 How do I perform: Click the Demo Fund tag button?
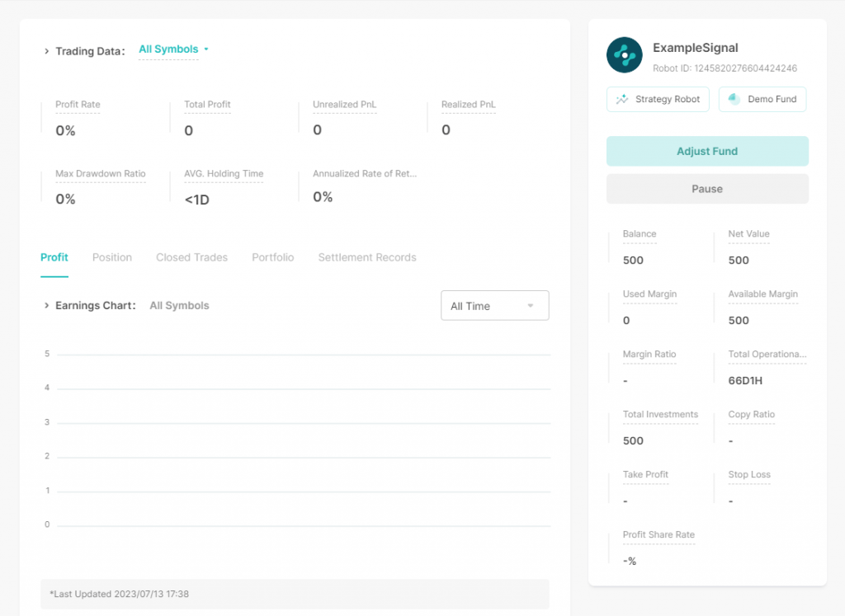coord(762,99)
